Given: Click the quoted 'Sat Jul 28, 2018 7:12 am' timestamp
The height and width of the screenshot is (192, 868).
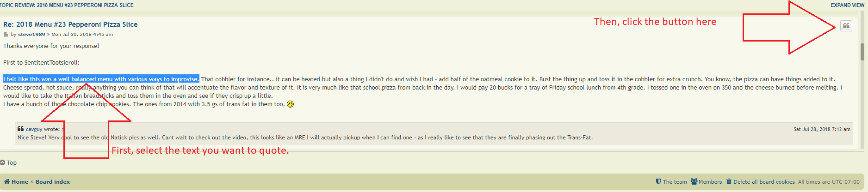Looking at the screenshot, I should click(x=822, y=130).
